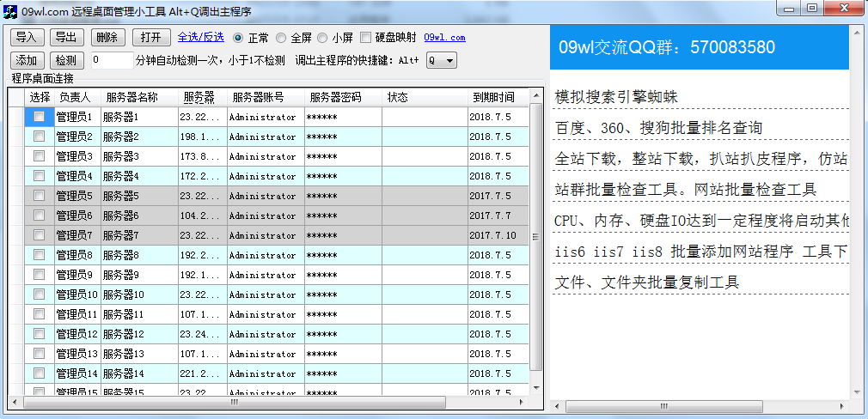This screenshot has width=868, height=419.
Task: Tick the checkbox for 服务器1 row
Action: [39, 116]
